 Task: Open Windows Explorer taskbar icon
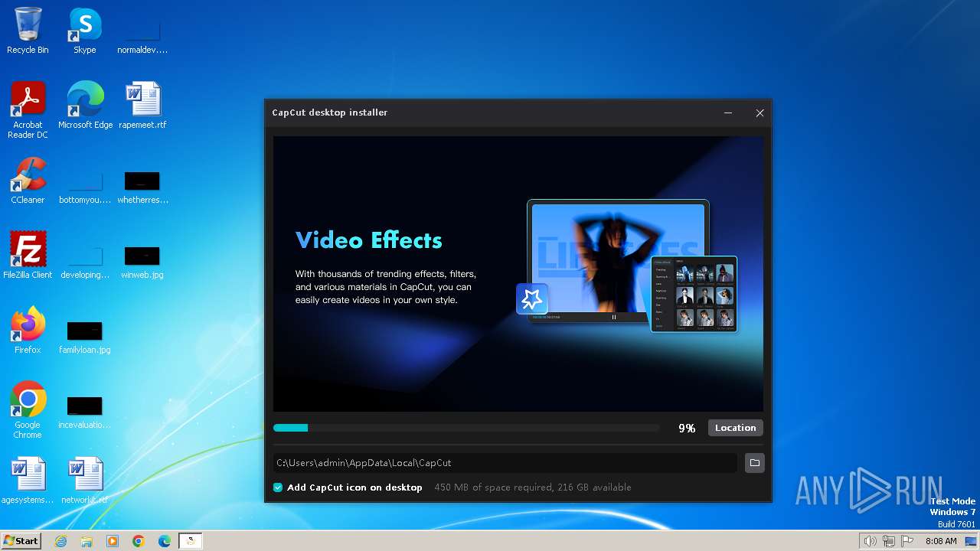pos(87,541)
